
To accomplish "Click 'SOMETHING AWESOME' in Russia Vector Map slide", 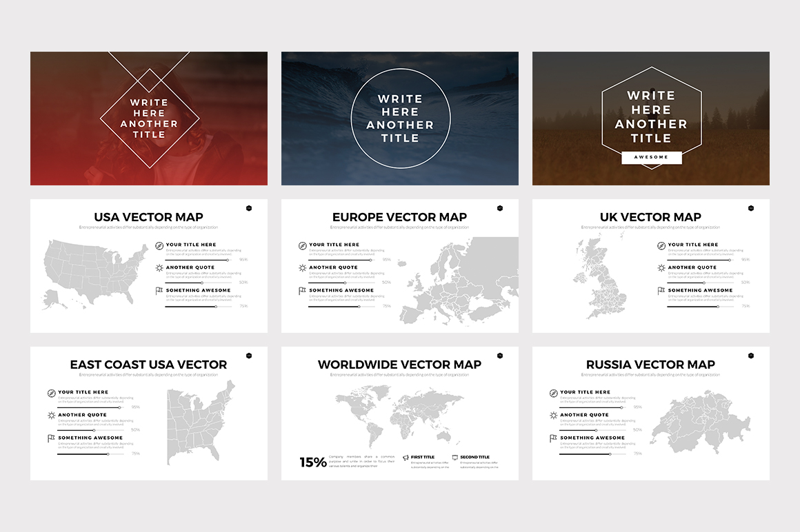I will 592,438.
